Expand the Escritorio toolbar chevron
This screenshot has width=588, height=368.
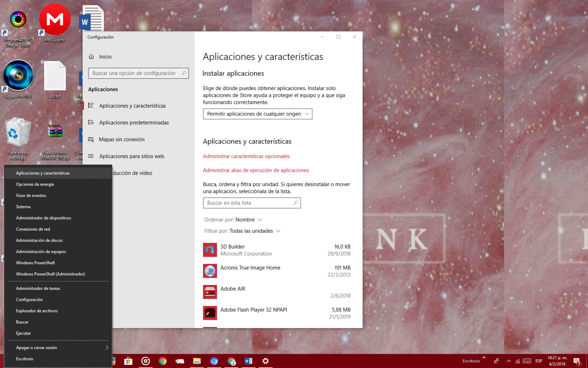[x=484, y=358]
